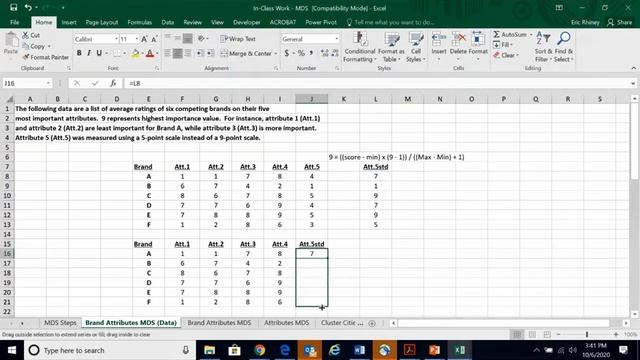Click the AutoSum sigma
640x360 pixels.
tap(496, 35)
